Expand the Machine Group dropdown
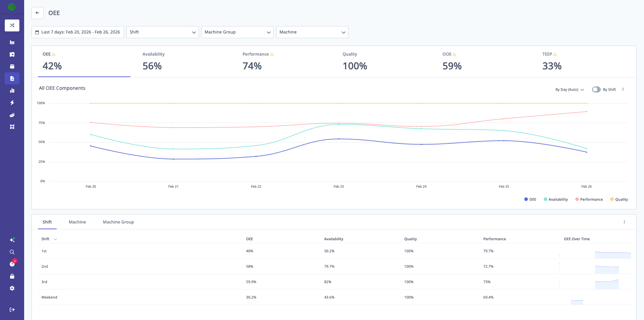The height and width of the screenshot is (320, 644). [237, 32]
